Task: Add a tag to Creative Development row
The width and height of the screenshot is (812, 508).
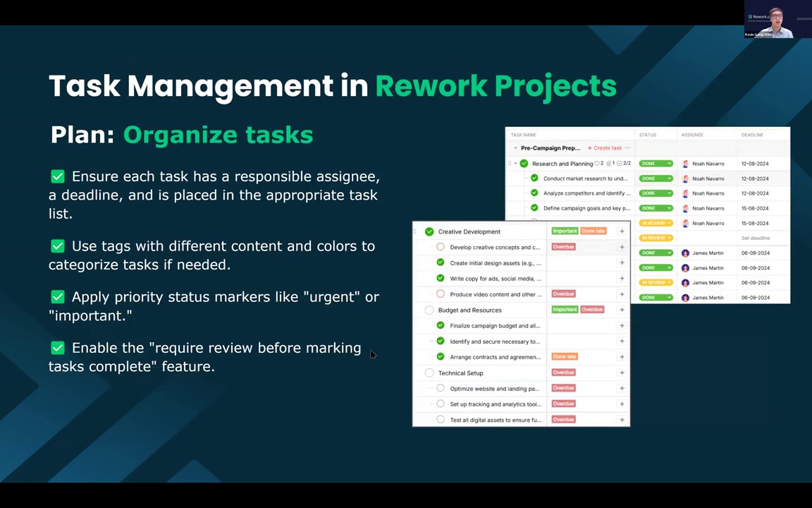Action: (x=622, y=231)
